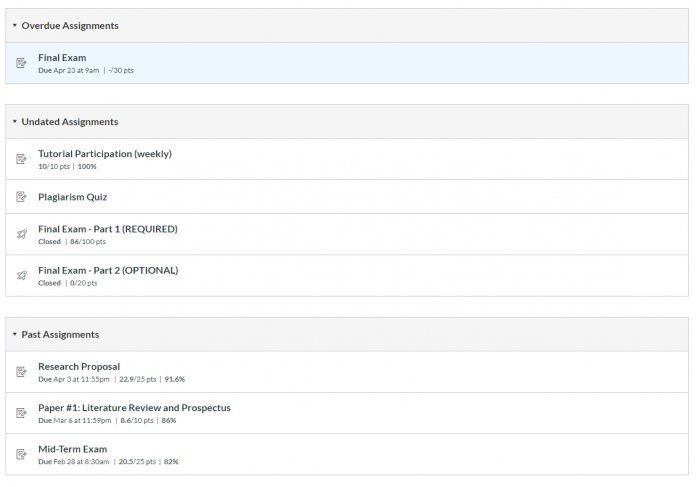
Task: Open the Research Proposal assignment
Action: coord(79,367)
